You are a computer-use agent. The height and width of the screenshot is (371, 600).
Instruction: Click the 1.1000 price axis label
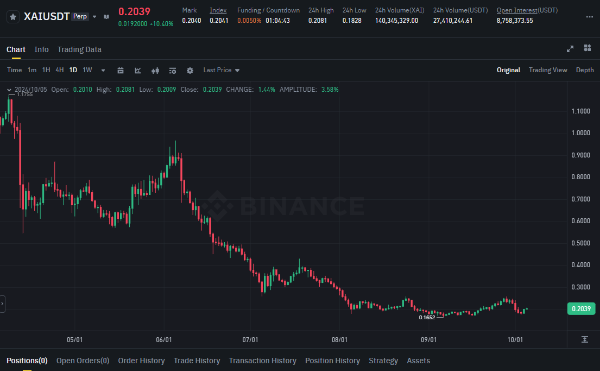point(580,111)
